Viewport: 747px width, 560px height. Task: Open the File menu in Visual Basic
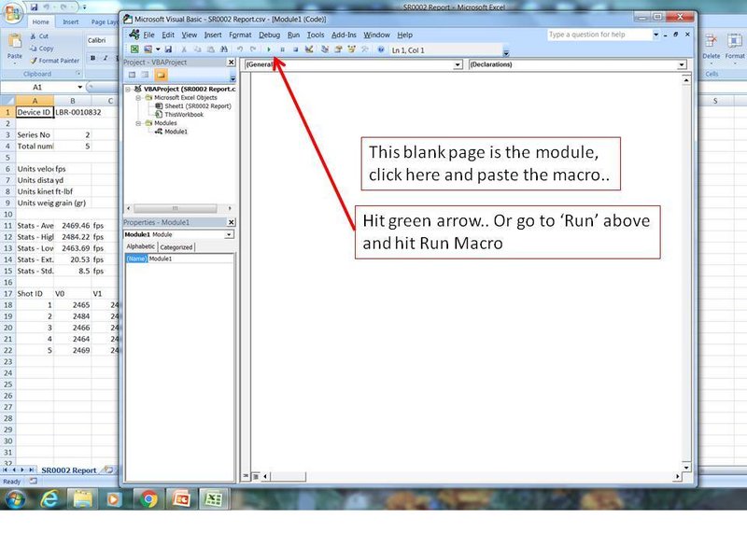[148, 35]
